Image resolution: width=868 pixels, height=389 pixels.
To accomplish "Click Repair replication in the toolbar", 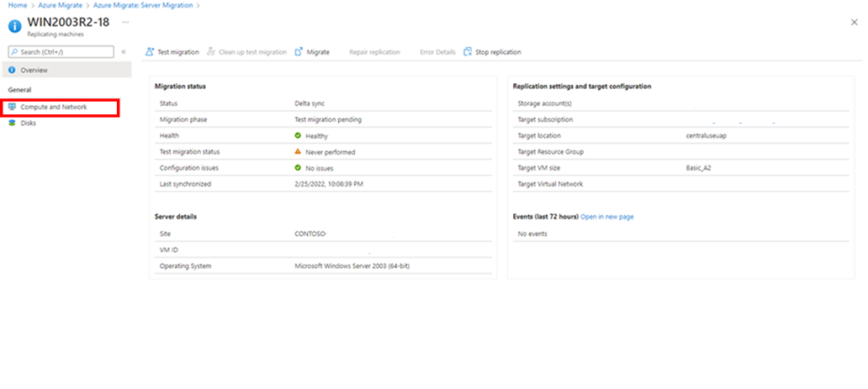I will pyautogui.click(x=375, y=52).
